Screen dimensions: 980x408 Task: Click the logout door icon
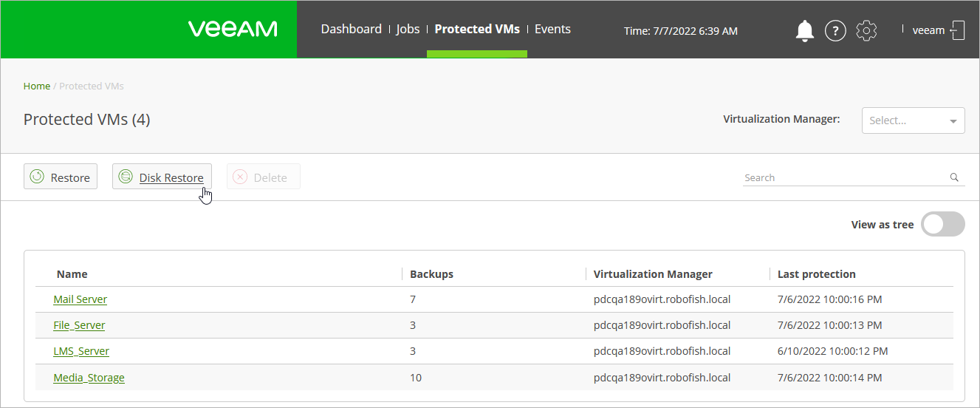(958, 30)
